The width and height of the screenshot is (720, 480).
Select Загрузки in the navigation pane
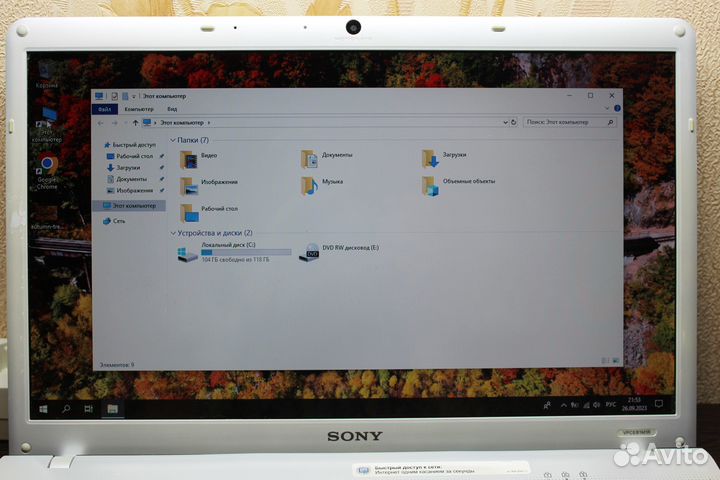tap(124, 168)
